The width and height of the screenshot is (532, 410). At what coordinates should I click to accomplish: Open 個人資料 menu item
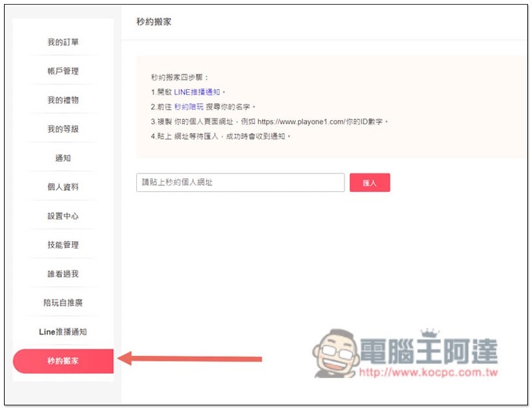coord(63,187)
